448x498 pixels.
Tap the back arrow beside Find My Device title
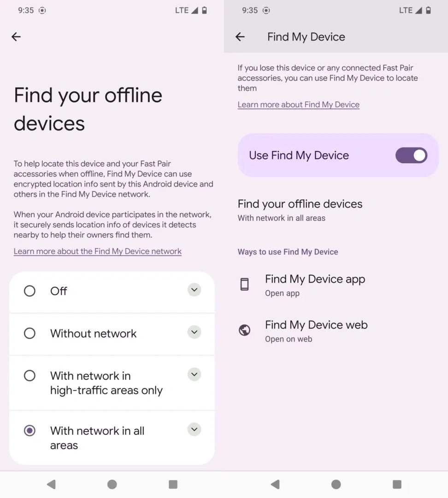click(x=240, y=37)
